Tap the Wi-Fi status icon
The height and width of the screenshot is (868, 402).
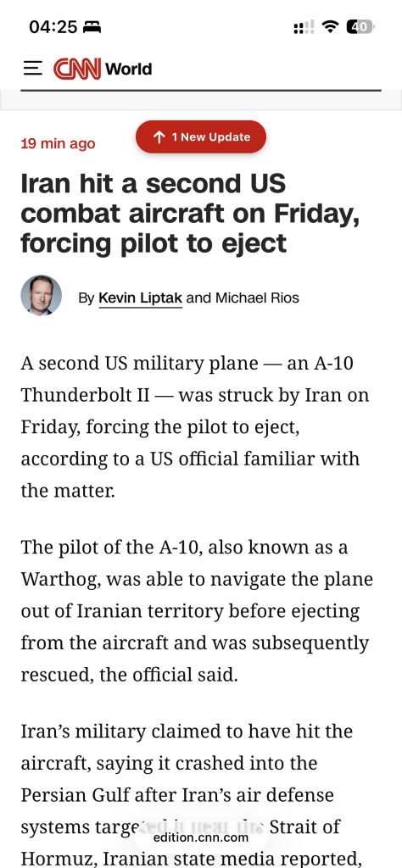click(x=330, y=26)
